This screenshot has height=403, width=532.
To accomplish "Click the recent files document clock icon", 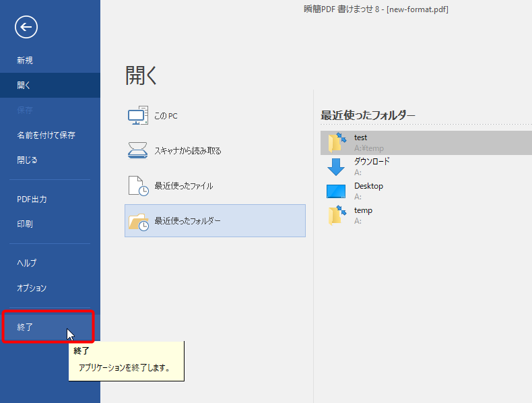I will pyautogui.click(x=139, y=186).
